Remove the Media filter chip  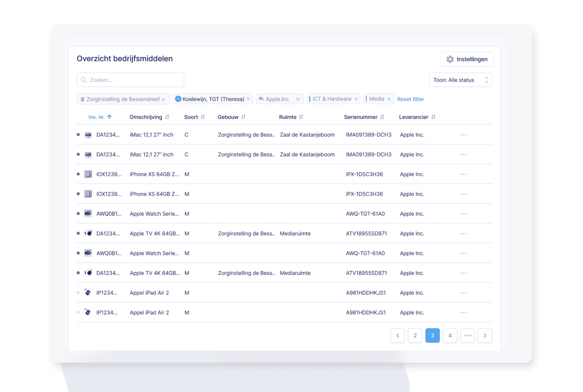389,99
